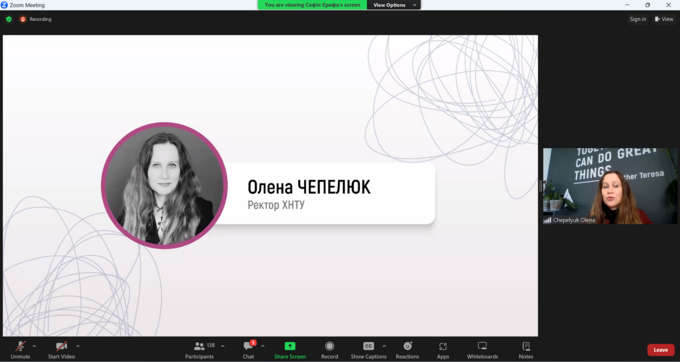Expand video options arrow beside Start Video
The width and height of the screenshot is (680, 362).
tap(78, 346)
